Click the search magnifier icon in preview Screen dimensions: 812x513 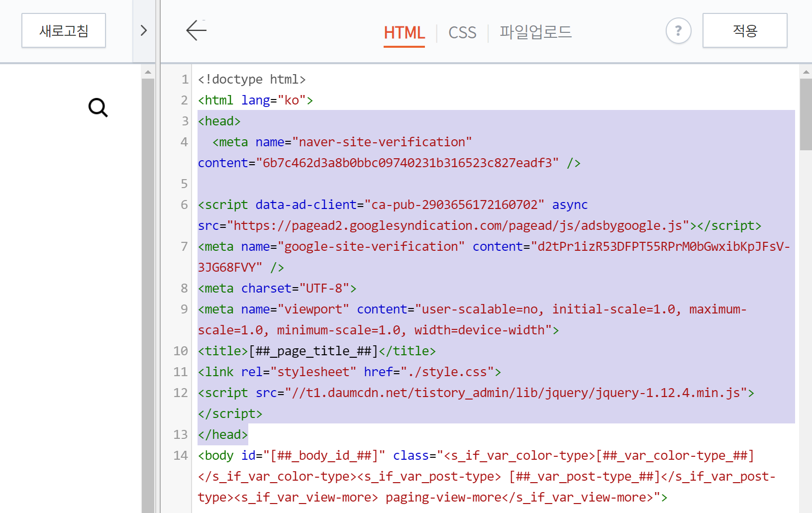(x=98, y=107)
